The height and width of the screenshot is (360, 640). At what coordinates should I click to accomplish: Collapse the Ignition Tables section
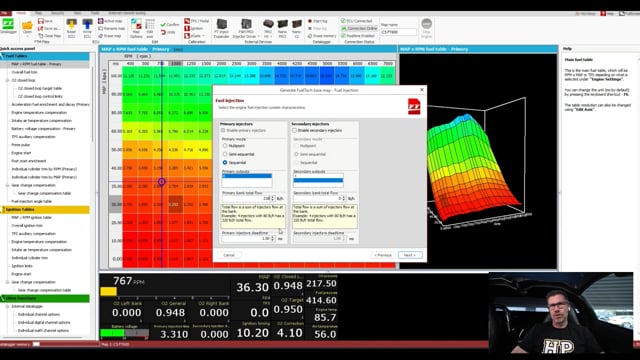point(45,209)
